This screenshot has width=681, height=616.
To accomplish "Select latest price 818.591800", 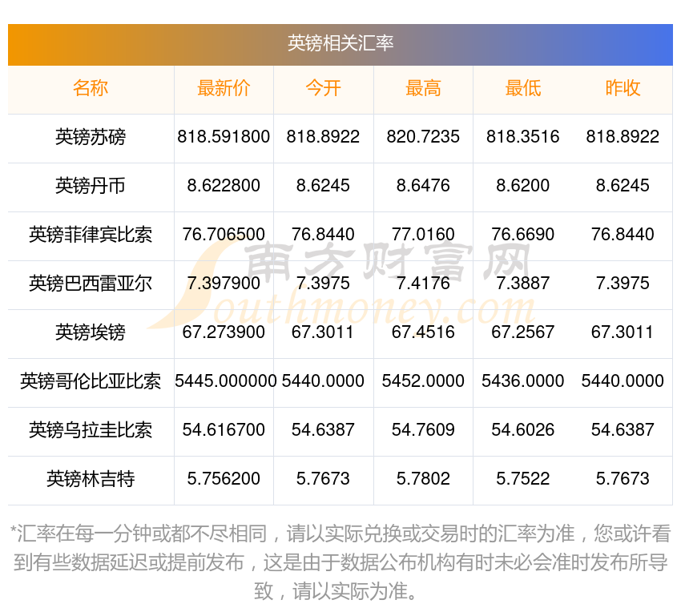I will point(224,137).
